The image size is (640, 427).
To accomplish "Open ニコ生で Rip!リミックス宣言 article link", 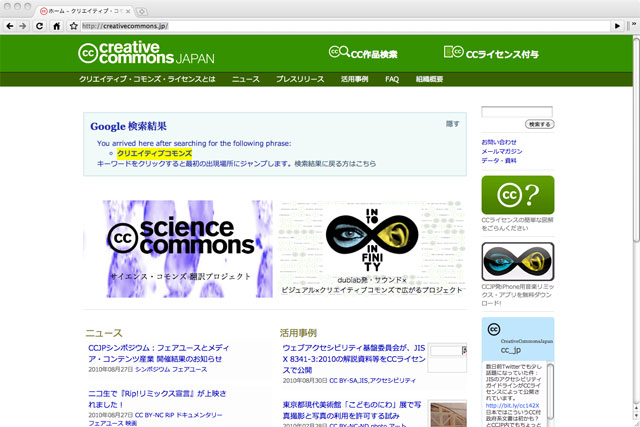I will (157, 399).
